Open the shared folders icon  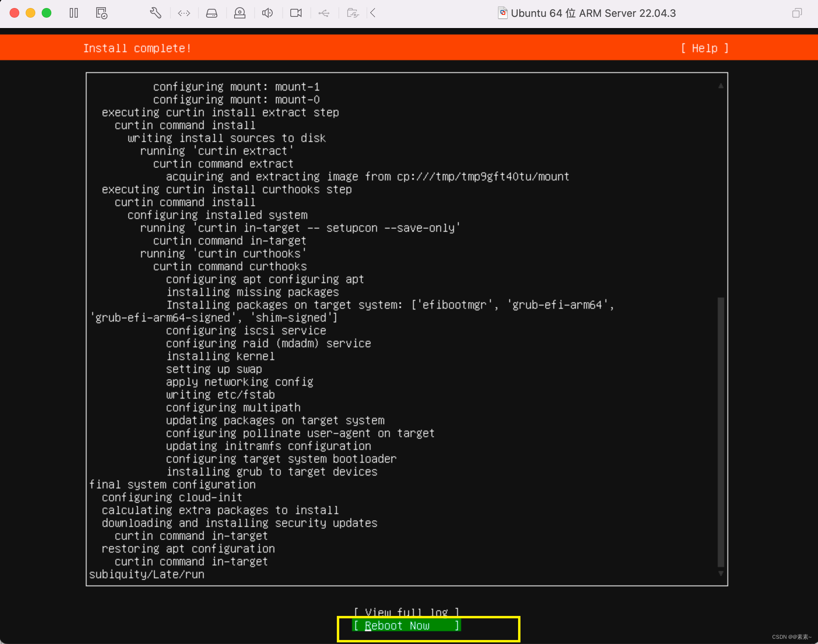[x=352, y=13]
